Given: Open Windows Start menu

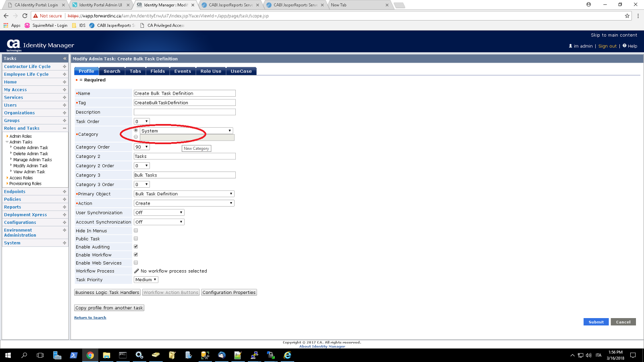Looking at the screenshot, I should (8, 355).
